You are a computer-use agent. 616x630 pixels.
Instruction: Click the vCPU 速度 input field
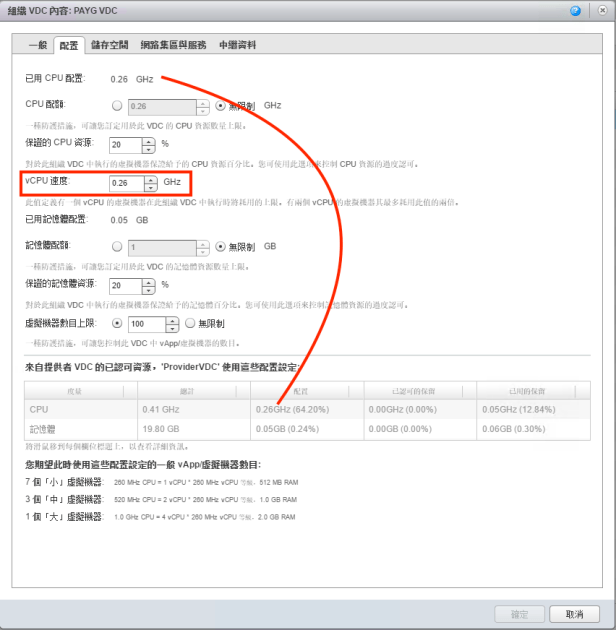point(126,183)
